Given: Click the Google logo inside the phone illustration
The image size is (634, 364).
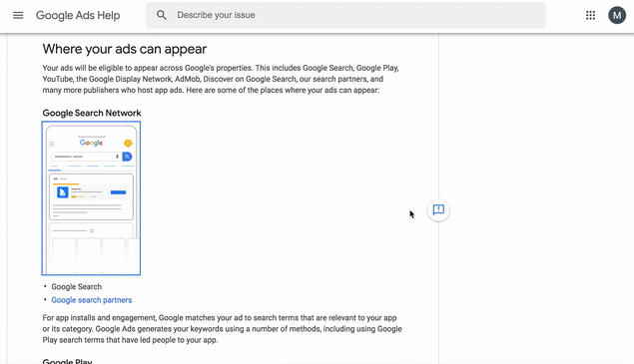Looking at the screenshot, I should [x=92, y=143].
